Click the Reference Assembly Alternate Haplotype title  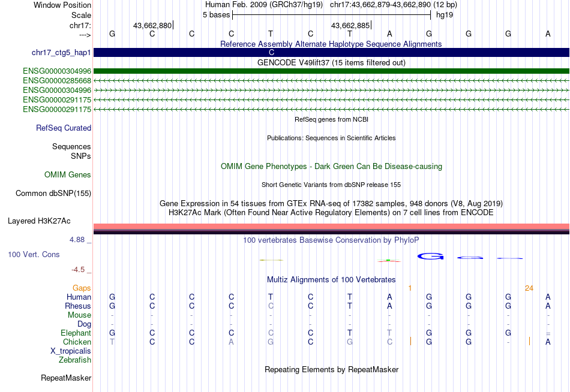[x=331, y=44]
